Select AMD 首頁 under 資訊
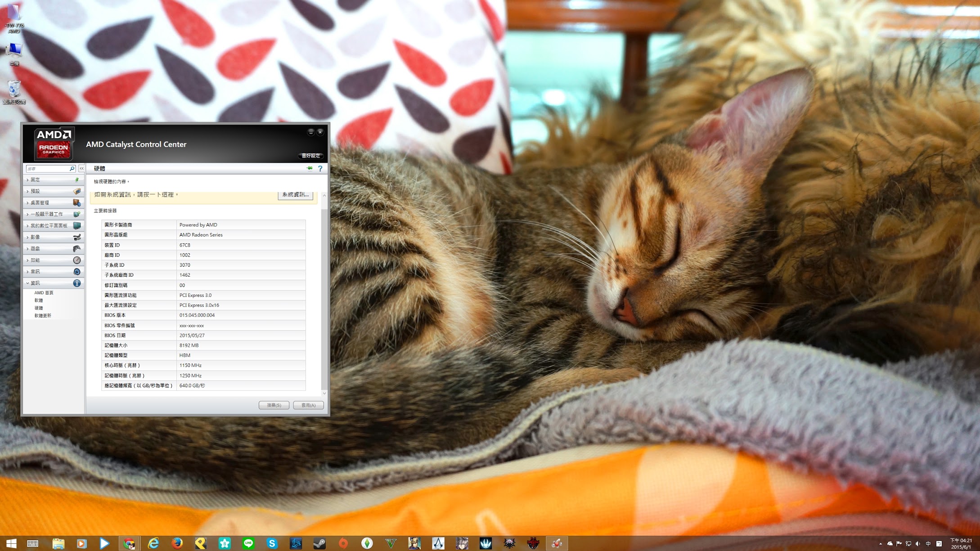The width and height of the screenshot is (980, 551). point(44,293)
